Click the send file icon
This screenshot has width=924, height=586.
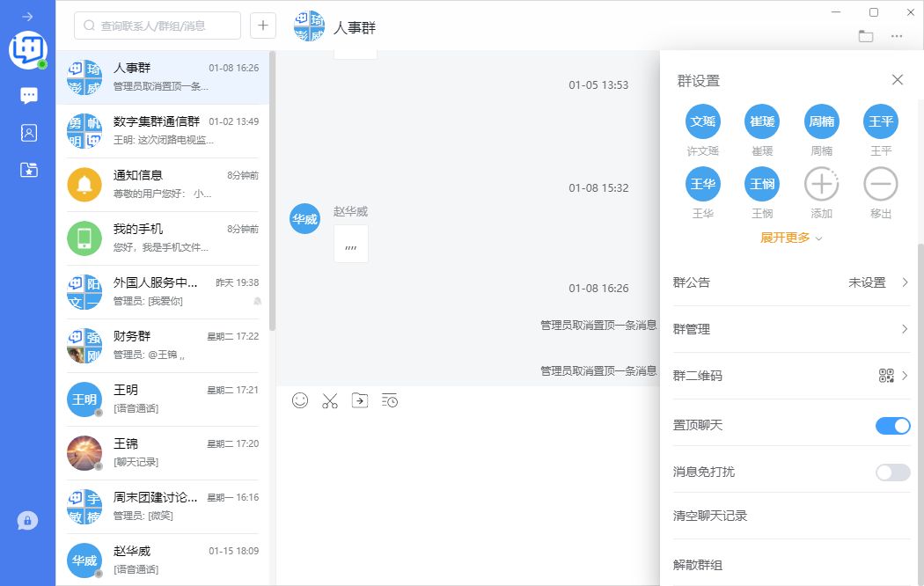(360, 400)
